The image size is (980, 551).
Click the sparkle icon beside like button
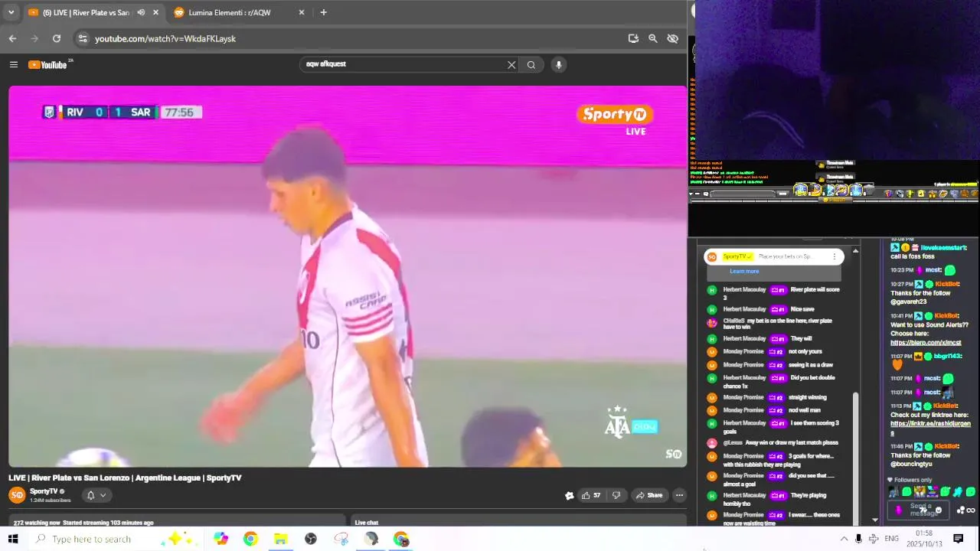click(569, 496)
